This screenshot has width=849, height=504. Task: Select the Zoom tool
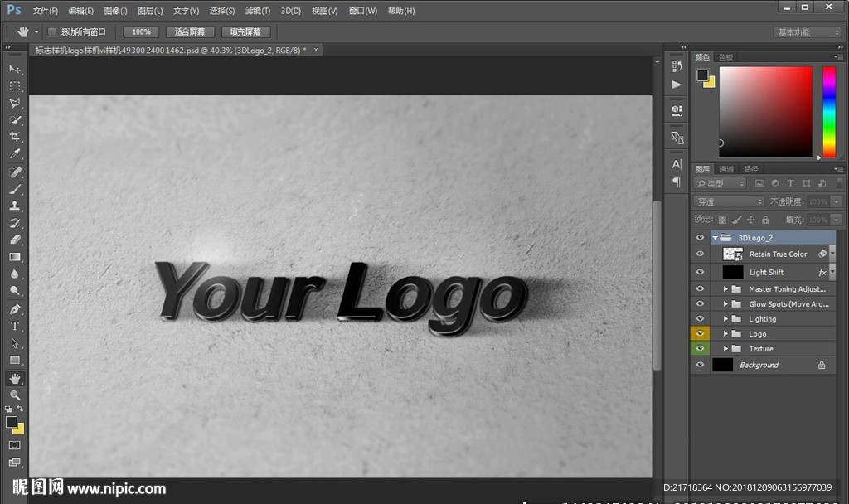coord(15,395)
